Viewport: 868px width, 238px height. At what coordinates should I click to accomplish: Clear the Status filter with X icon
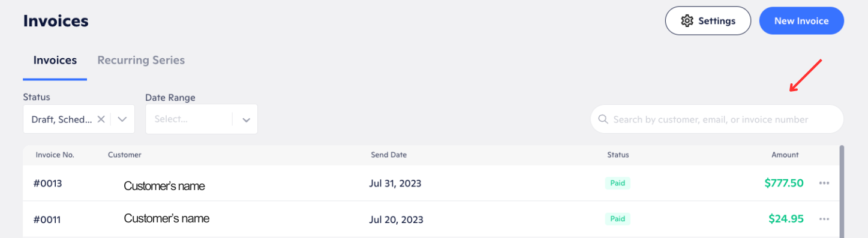(101, 119)
